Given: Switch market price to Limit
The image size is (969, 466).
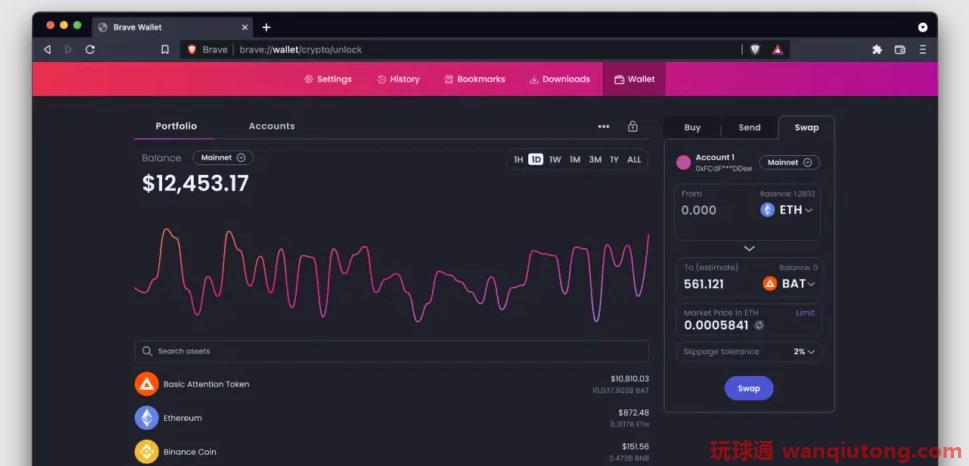Looking at the screenshot, I should [x=805, y=313].
